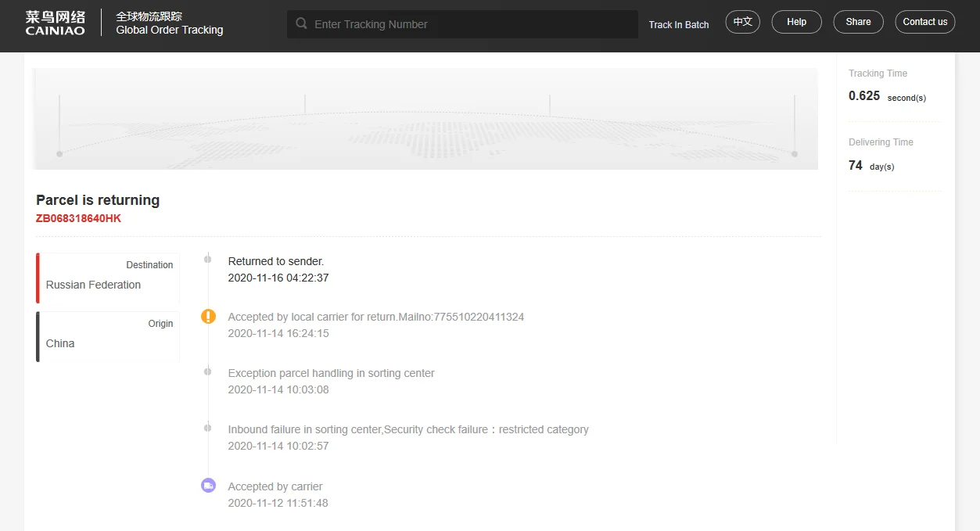Click timestamp 2020-11-14 10:02:57

278,446
